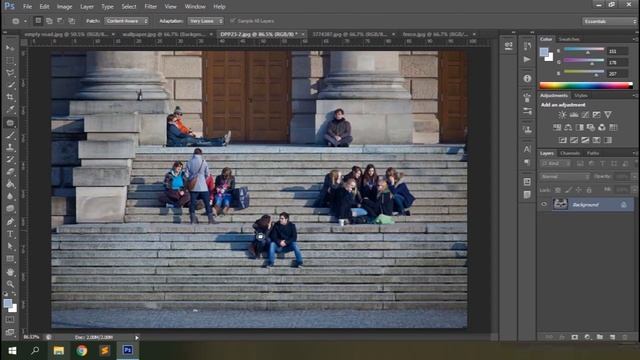Select the Clone Stamp tool
The width and height of the screenshot is (640, 360).
click(10, 147)
